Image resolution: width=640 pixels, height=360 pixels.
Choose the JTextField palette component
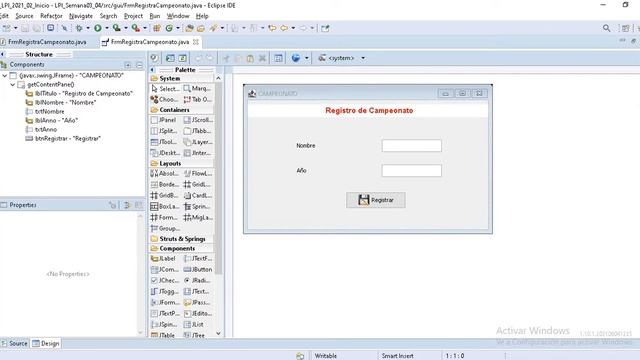click(x=198, y=258)
